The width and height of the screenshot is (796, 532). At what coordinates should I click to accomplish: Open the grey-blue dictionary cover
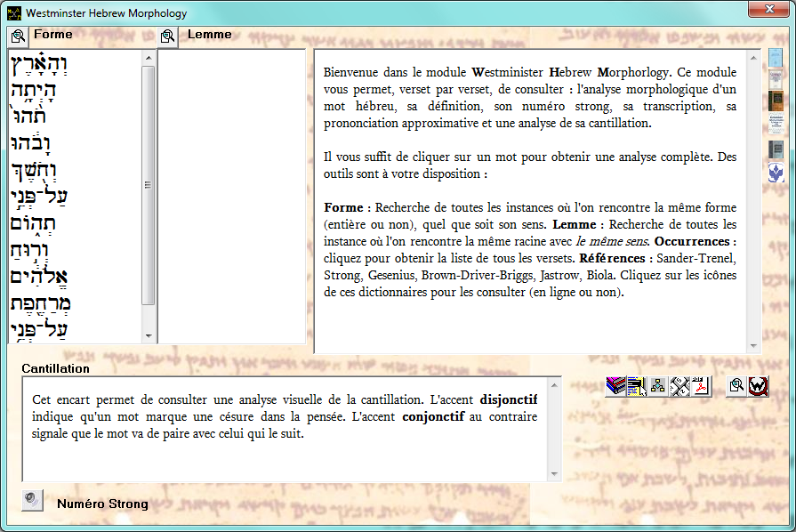(x=776, y=149)
